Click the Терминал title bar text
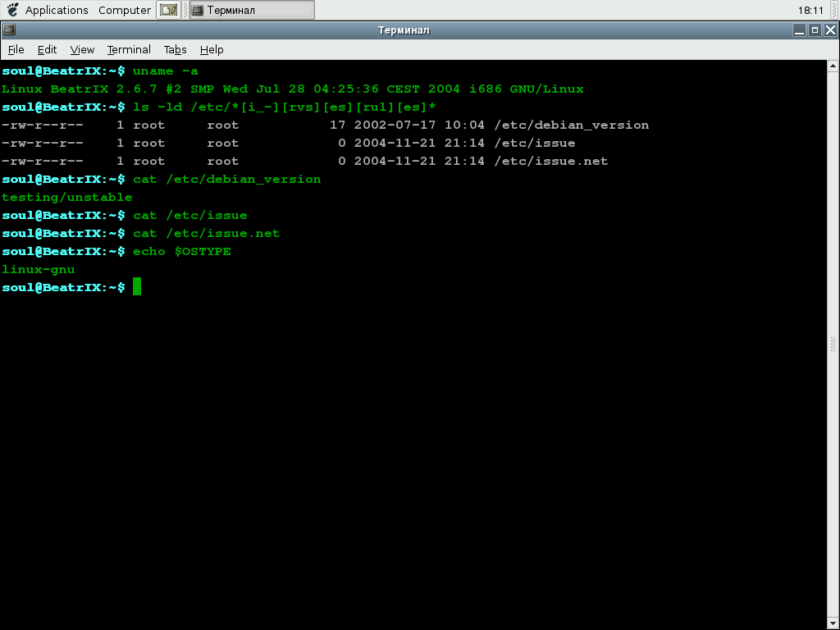 404,30
